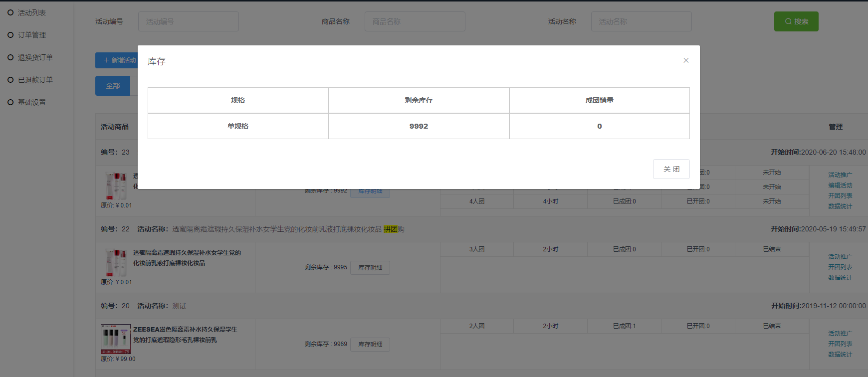Click 4人团 cell in activity 23
This screenshot has height=377, width=868.
click(x=477, y=201)
